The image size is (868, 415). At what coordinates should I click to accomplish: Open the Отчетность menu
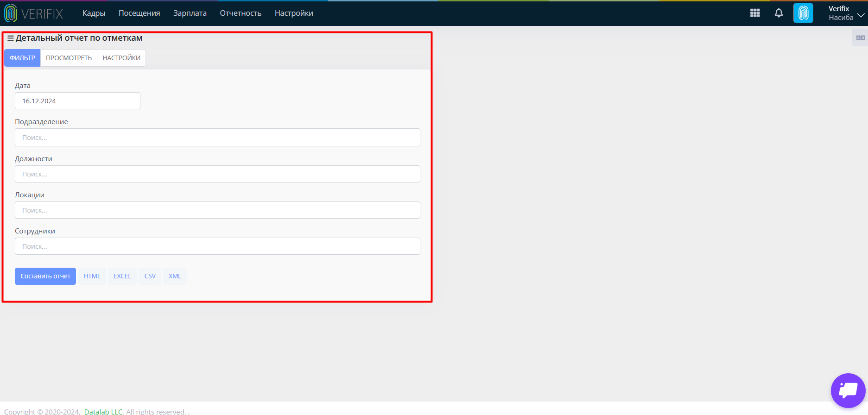pyautogui.click(x=241, y=13)
